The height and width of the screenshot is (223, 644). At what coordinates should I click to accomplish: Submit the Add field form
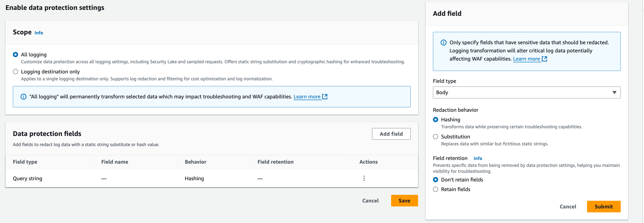pos(603,207)
